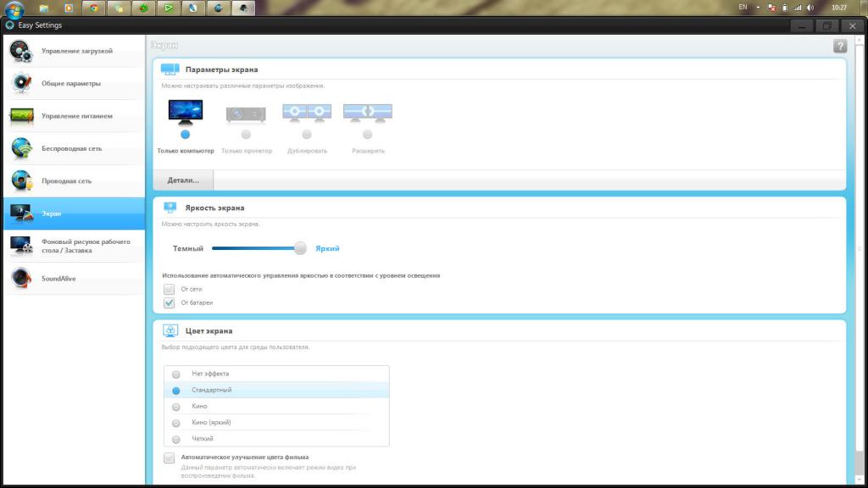Open SoundAlive speaker icon
The width and height of the screenshot is (868, 488).
pyautogui.click(x=21, y=278)
